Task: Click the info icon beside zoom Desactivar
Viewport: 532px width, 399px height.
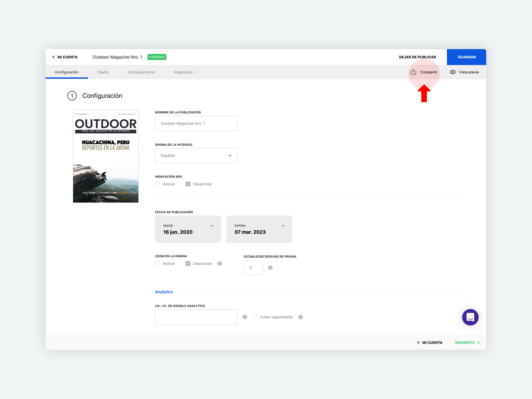Action: [220, 264]
